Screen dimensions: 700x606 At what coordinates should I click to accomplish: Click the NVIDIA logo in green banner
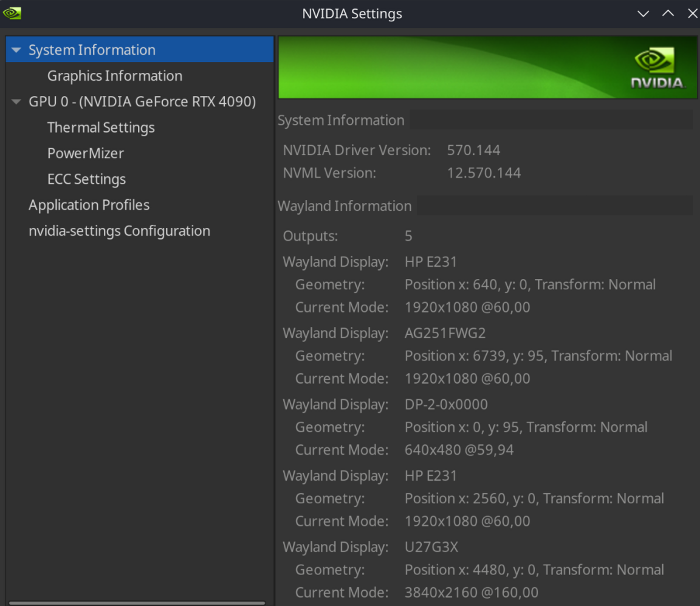click(x=656, y=68)
